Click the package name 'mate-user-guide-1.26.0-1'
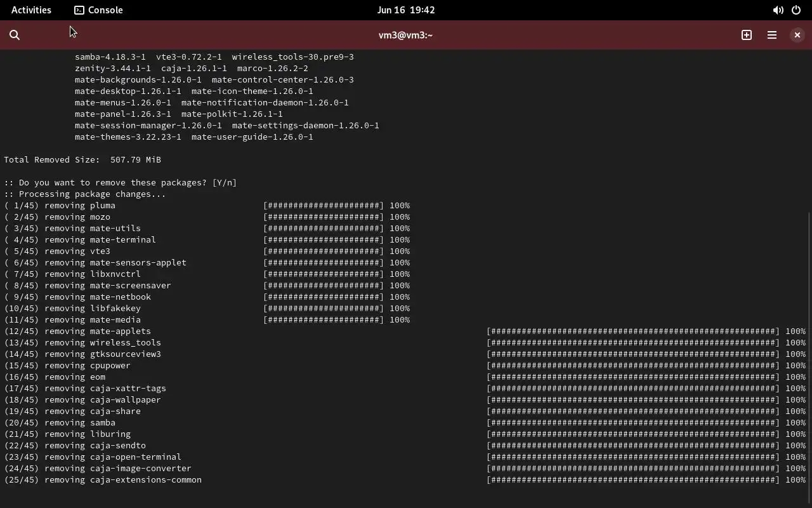Screen dimensions: 812x508 point(252,137)
